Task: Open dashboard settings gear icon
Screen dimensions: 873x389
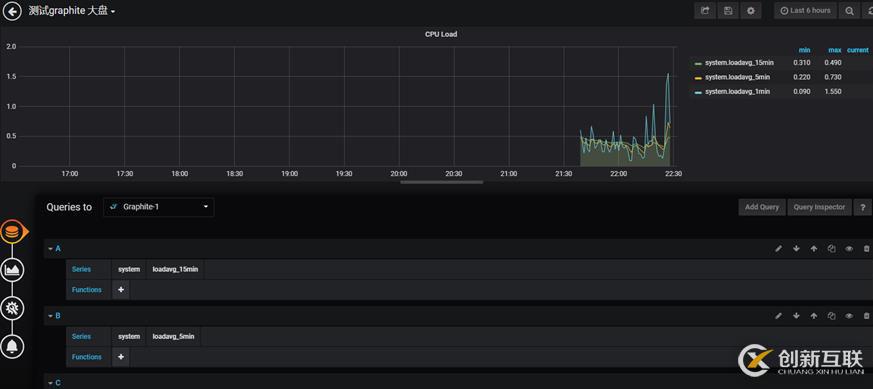Action: (751, 11)
